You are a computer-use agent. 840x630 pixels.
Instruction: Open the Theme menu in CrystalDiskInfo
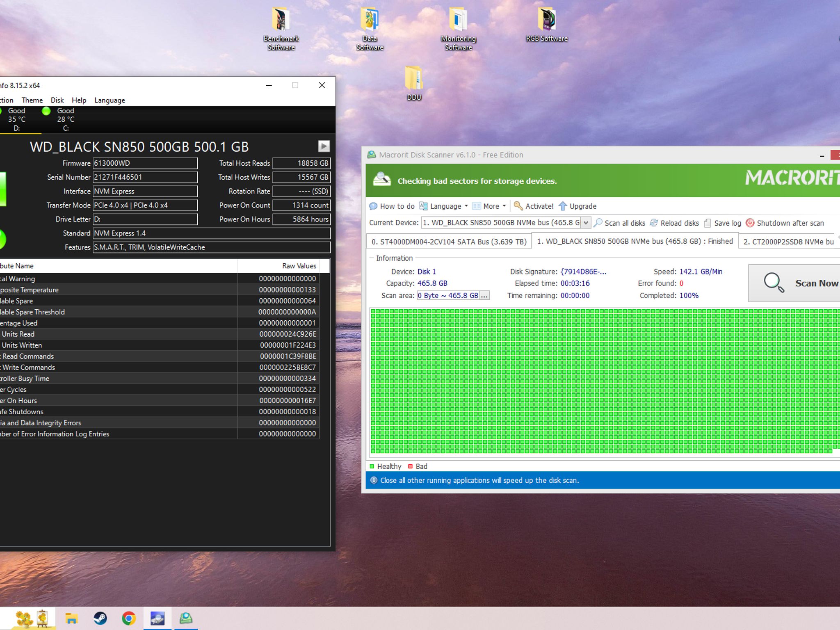(x=32, y=100)
